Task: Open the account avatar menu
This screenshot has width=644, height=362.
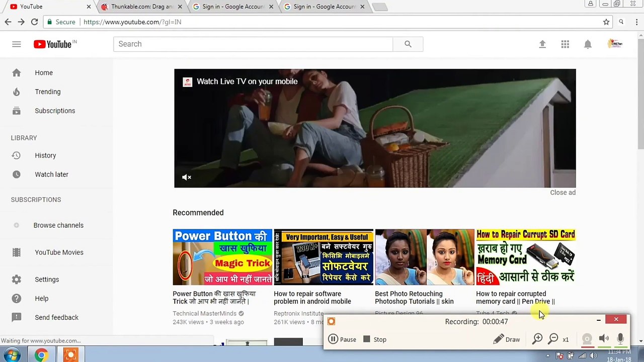Action: (x=615, y=44)
